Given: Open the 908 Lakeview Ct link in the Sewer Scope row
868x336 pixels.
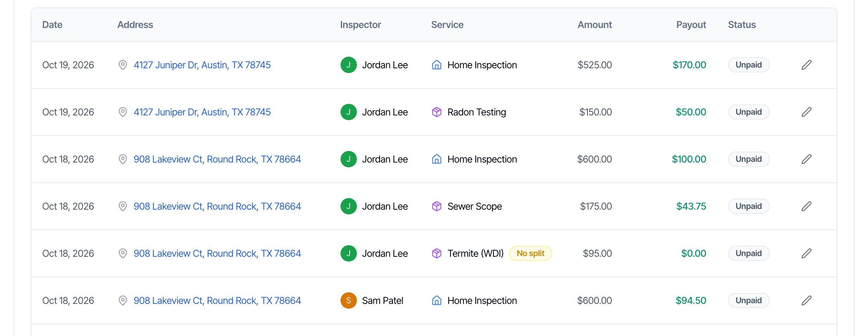Looking at the screenshot, I should 217,206.
